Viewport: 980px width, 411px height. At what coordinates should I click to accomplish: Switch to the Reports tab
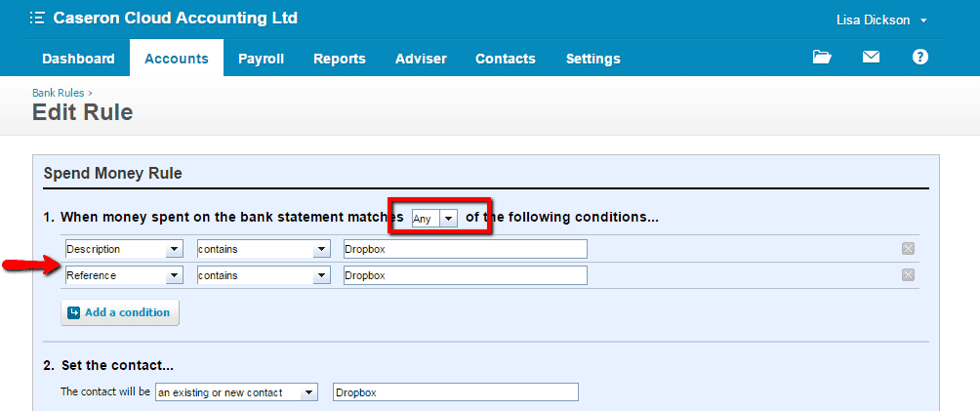tap(340, 59)
